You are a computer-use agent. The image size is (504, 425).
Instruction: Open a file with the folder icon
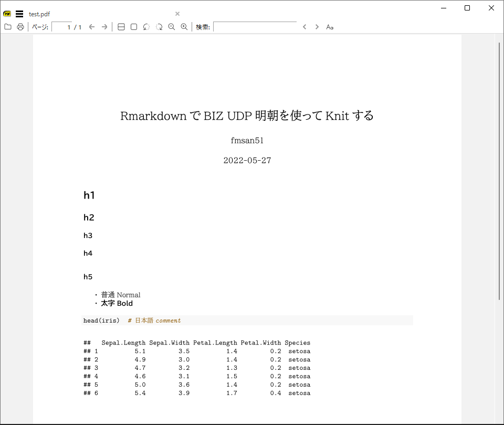tap(8, 27)
